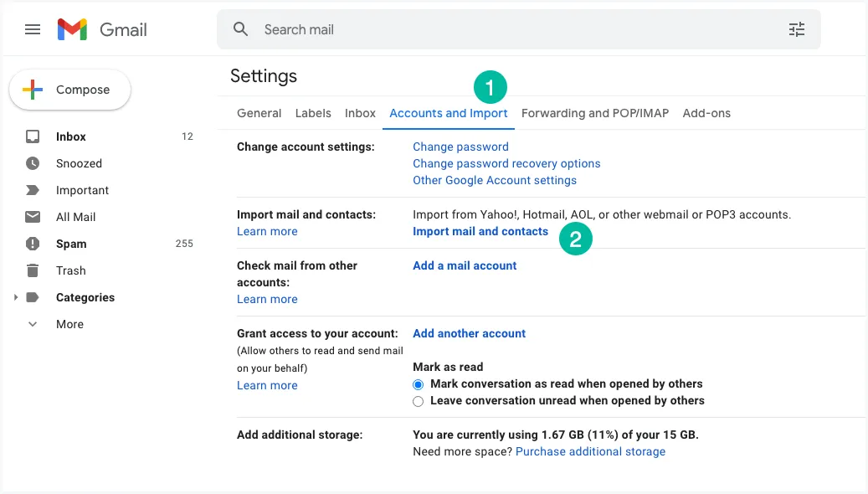
Task: Click the hamburger menu icon
Action: coord(33,29)
